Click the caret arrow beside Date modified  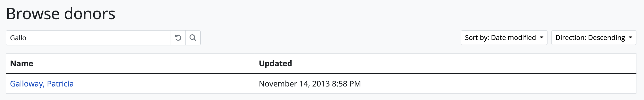[542, 38]
